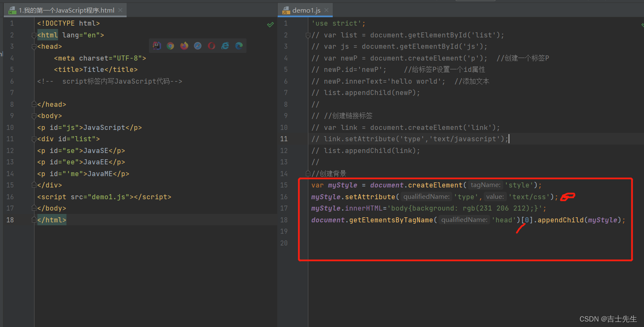Click the HTML file type icon on tab
This screenshot has height=327, width=644.
click(13, 11)
